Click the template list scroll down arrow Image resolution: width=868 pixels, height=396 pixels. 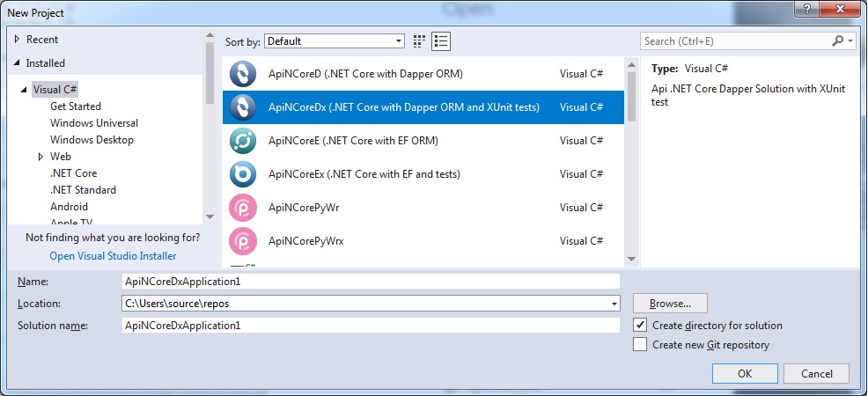coord(631,259)
